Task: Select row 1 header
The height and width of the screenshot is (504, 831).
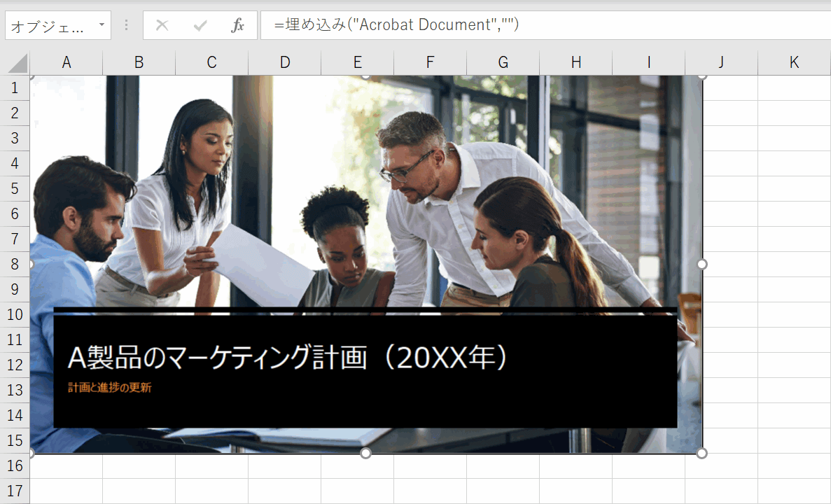Action: click(x=14, y=87)
